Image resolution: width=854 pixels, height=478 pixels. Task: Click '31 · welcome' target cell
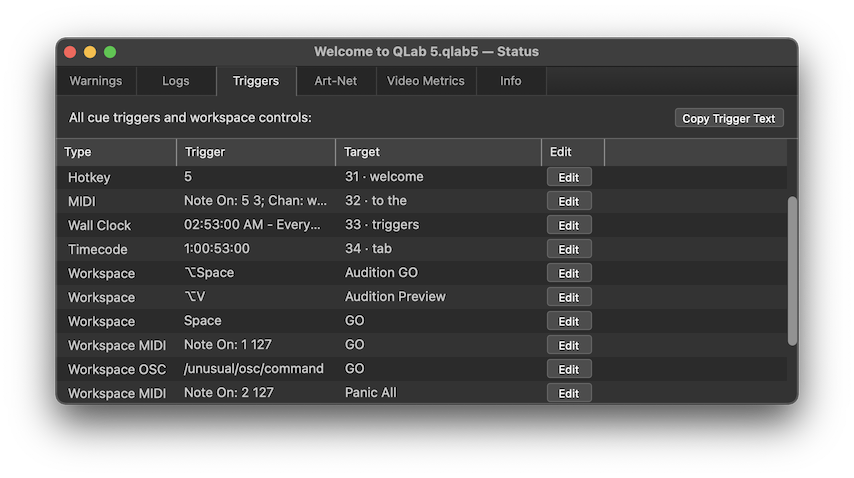[384, 177]
